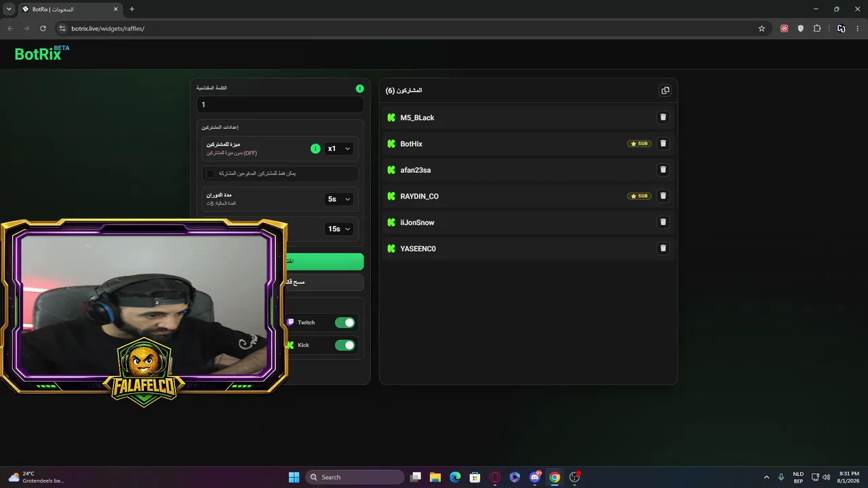Image resolution: width=868 pixels, height=488 pixels.
Task: Click the keyword info icon above the input
Action: (359, 88)
